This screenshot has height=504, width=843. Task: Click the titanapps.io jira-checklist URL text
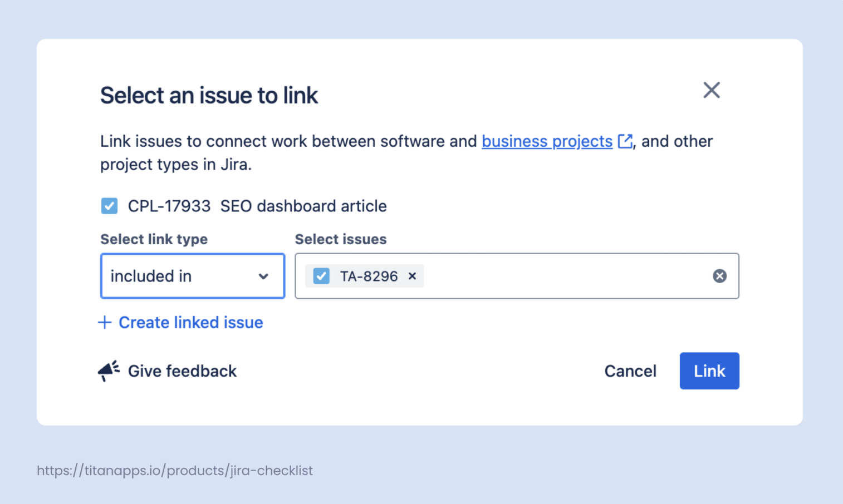175,471
